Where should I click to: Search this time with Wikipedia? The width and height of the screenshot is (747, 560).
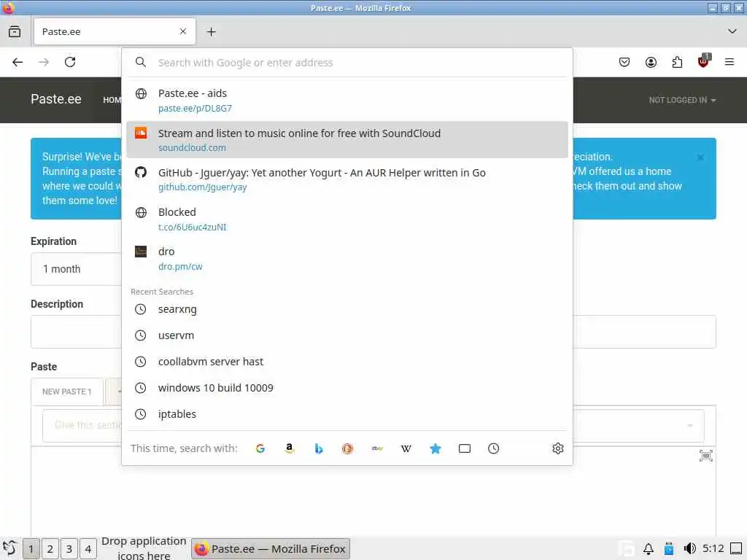tap(406, 448)
